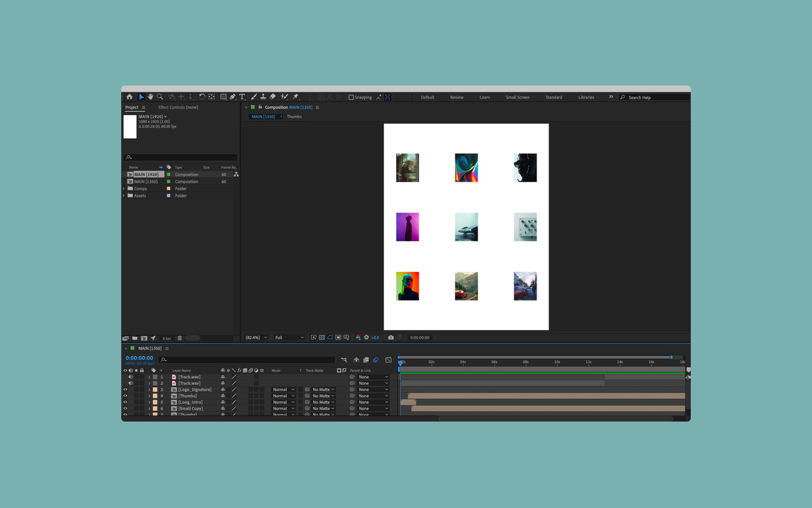The width and height of the screenshot is (812, 508).
Task: Select the Type text tool
Action: tap(242, 97)
